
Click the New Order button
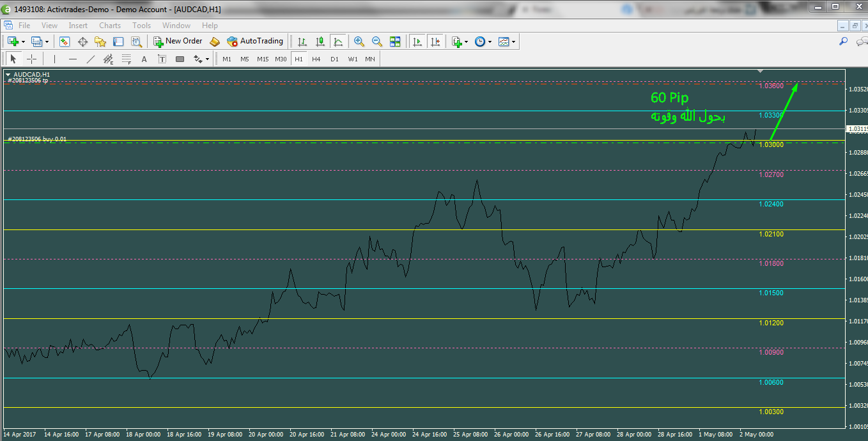click(x=178, y=41)
